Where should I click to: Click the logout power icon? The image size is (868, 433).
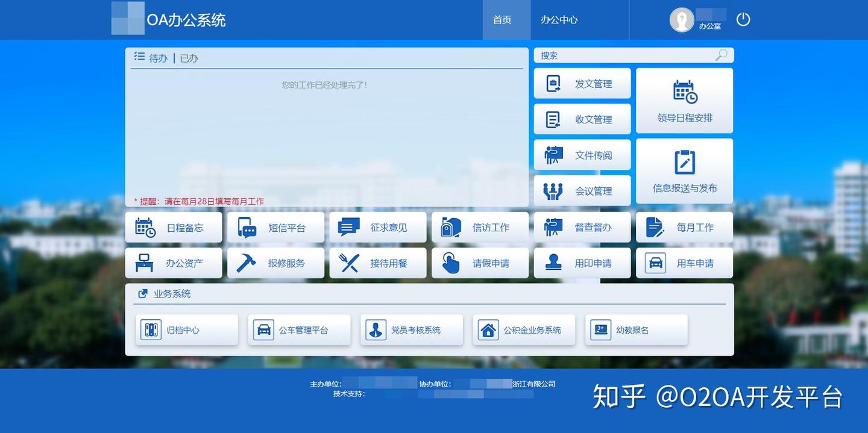click(x=743, y=19)
